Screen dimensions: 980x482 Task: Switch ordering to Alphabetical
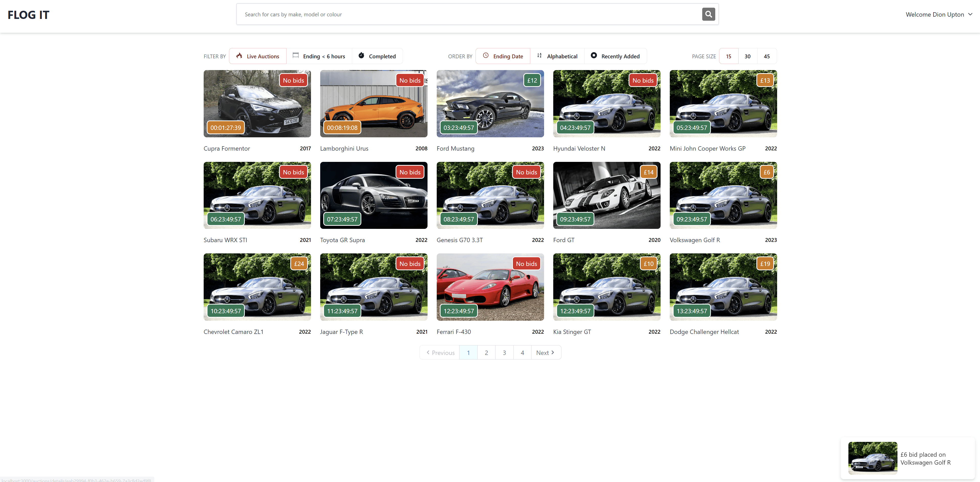click(562, 56)
